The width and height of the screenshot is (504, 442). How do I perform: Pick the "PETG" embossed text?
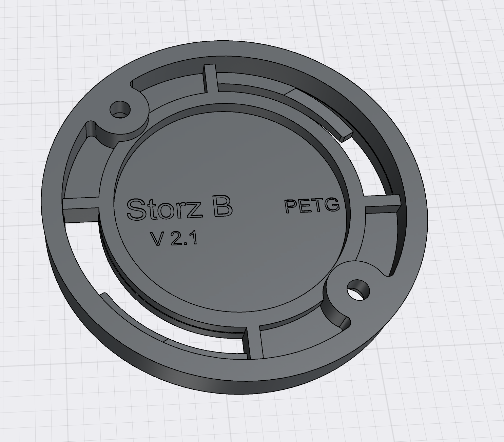(312, 205)
